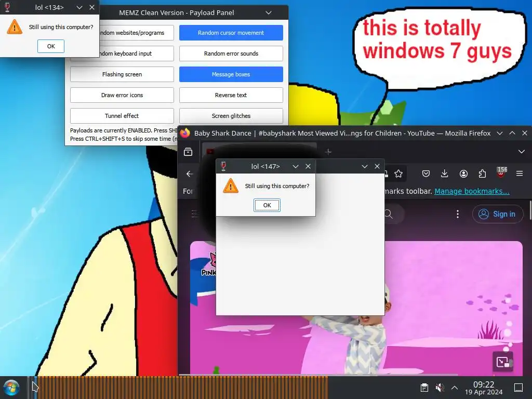
Task: Open chevron of blank window behind lol <147>
Action: (365, 166)
